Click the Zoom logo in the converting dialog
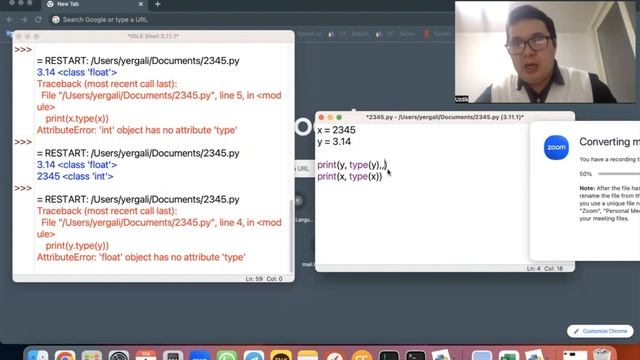 point(556,147)
